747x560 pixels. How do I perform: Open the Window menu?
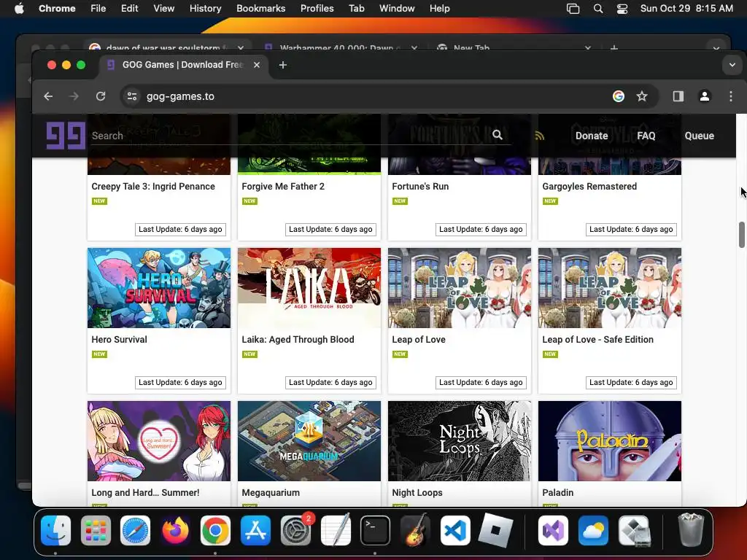[397, 9]
